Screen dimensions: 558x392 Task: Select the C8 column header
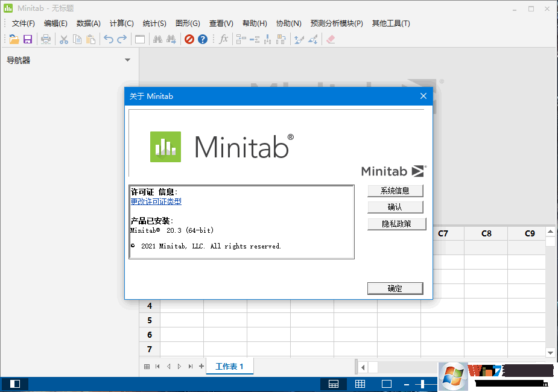point(486,233)
